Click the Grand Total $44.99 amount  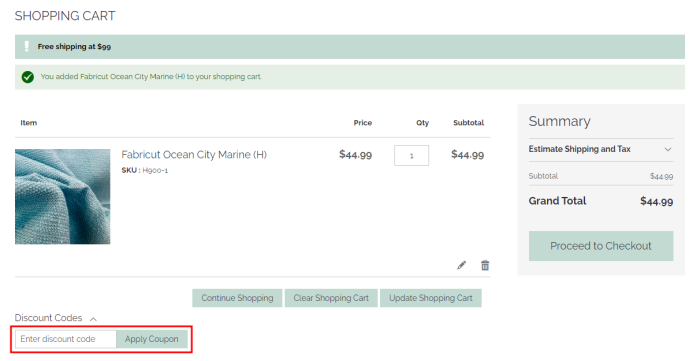click(657, 201)
